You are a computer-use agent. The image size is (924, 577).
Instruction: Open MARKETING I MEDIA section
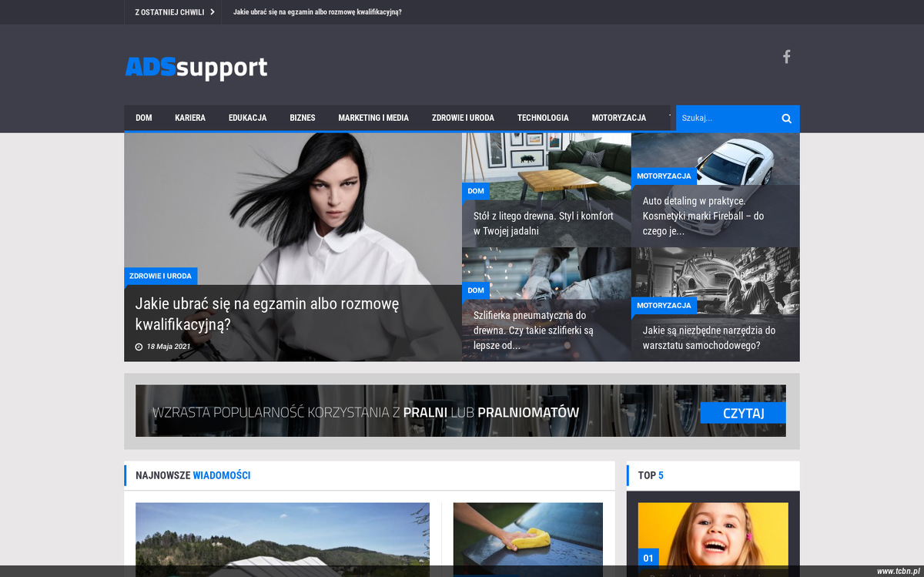(373, 118)
